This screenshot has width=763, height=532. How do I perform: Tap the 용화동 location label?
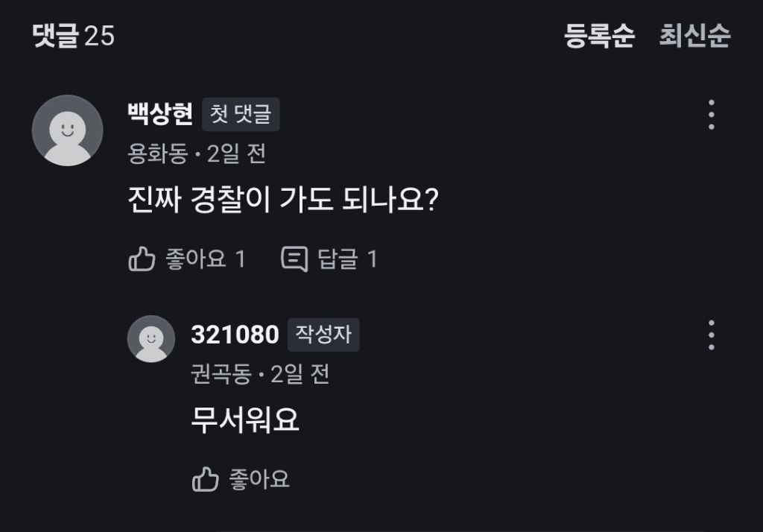point(158,153)
